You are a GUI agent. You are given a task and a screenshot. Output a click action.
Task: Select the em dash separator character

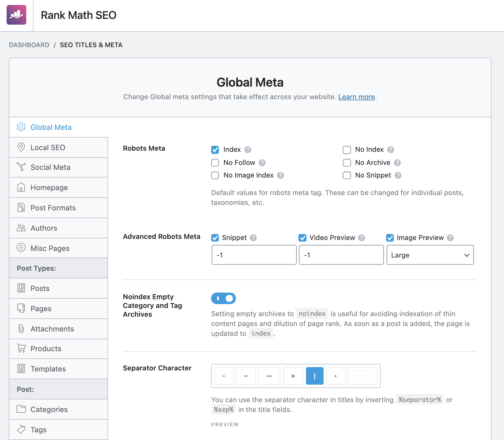pyautogui.click(x=269, y=376)
